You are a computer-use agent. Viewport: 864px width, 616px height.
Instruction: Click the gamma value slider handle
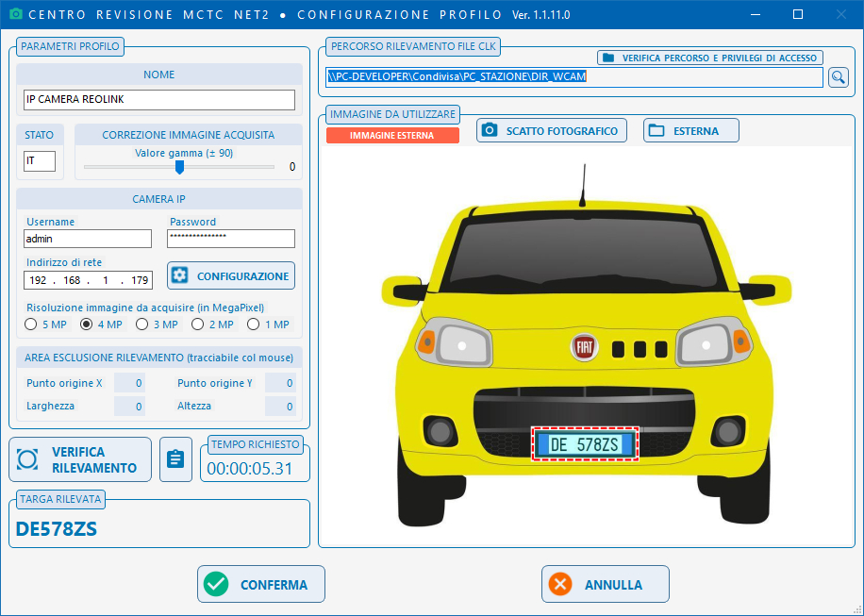pos(179,167)
